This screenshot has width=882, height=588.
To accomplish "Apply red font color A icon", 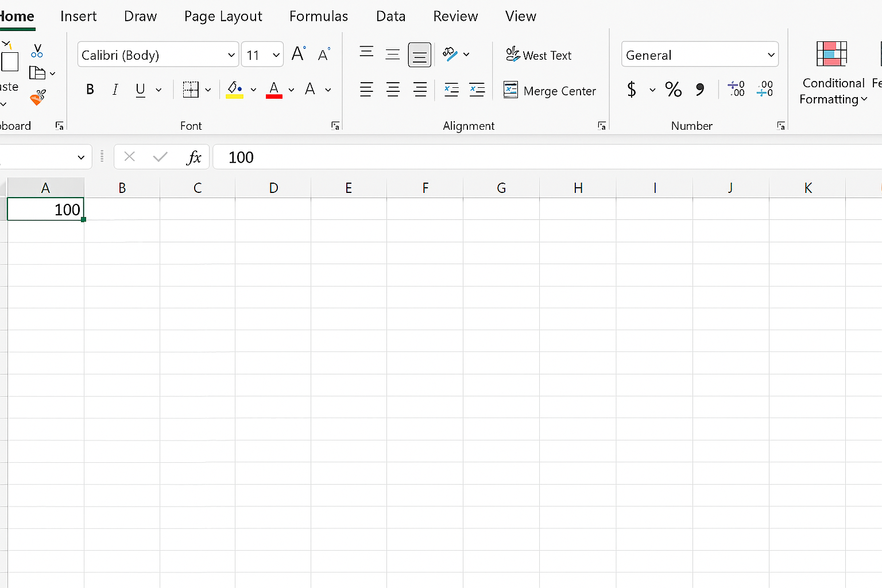I will coord(274,90).
